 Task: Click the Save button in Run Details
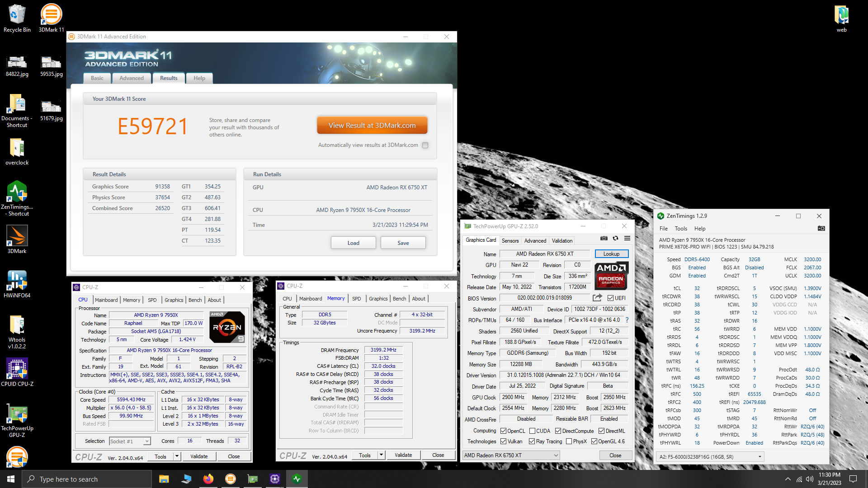(403, 243)
